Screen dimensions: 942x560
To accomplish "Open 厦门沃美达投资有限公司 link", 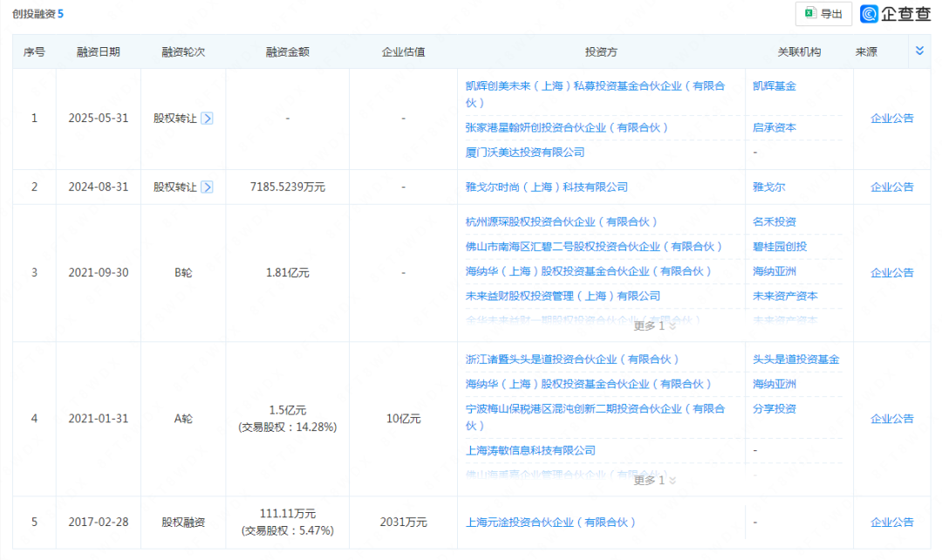I will [524, 152].
